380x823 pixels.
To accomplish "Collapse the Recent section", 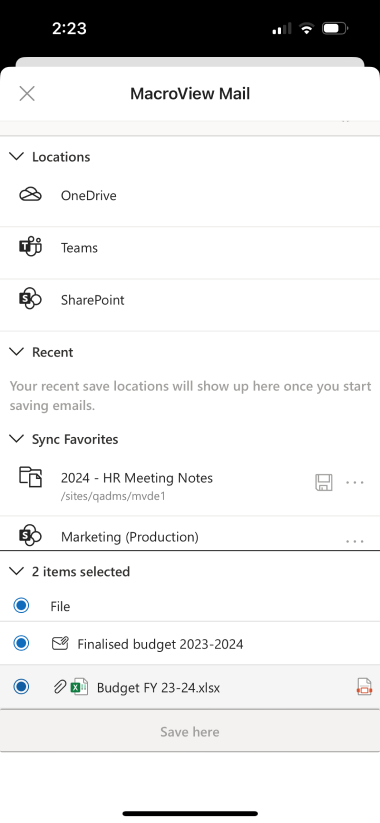I will click(17, 352).
